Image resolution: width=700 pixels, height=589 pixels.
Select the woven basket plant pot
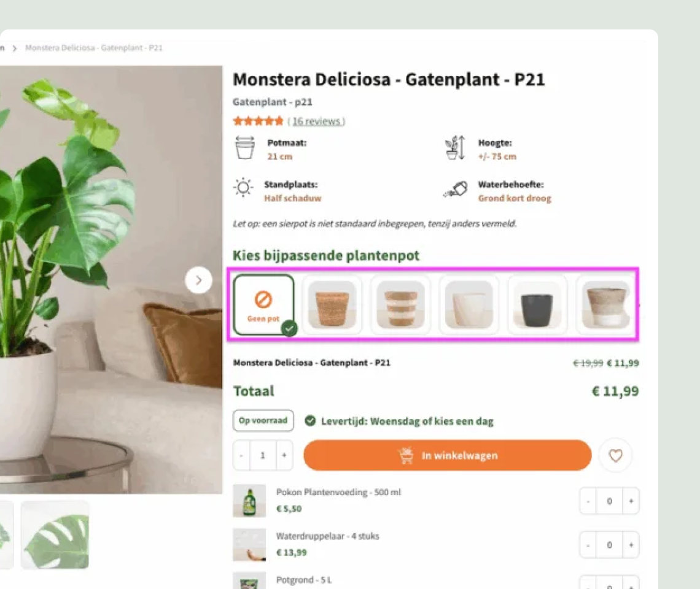pos(332,304)
